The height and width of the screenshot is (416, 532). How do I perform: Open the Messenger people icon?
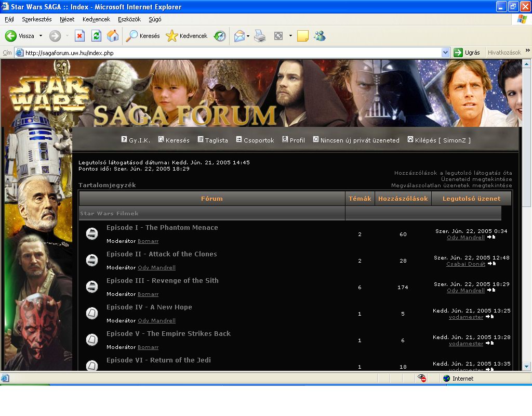click(x=320, y=36)
